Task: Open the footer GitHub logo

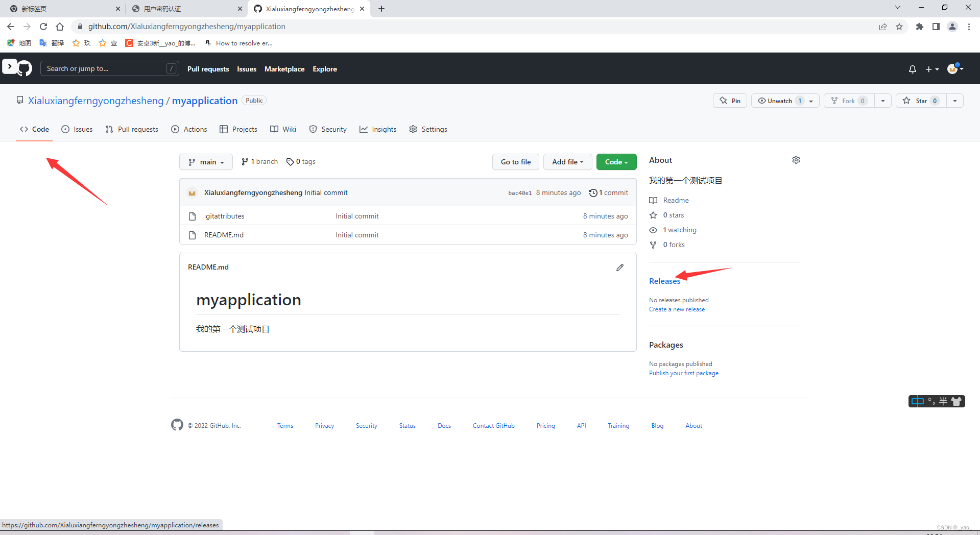Action: click(x=177, y=425)
